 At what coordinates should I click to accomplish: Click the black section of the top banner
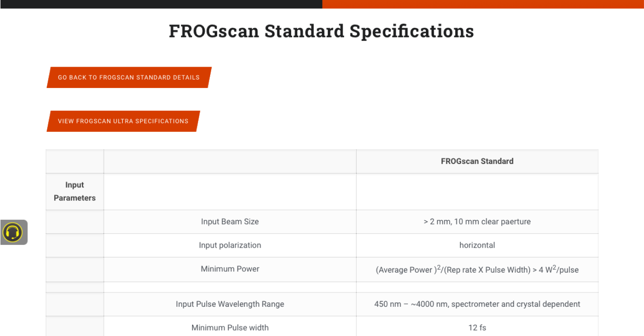162,4
